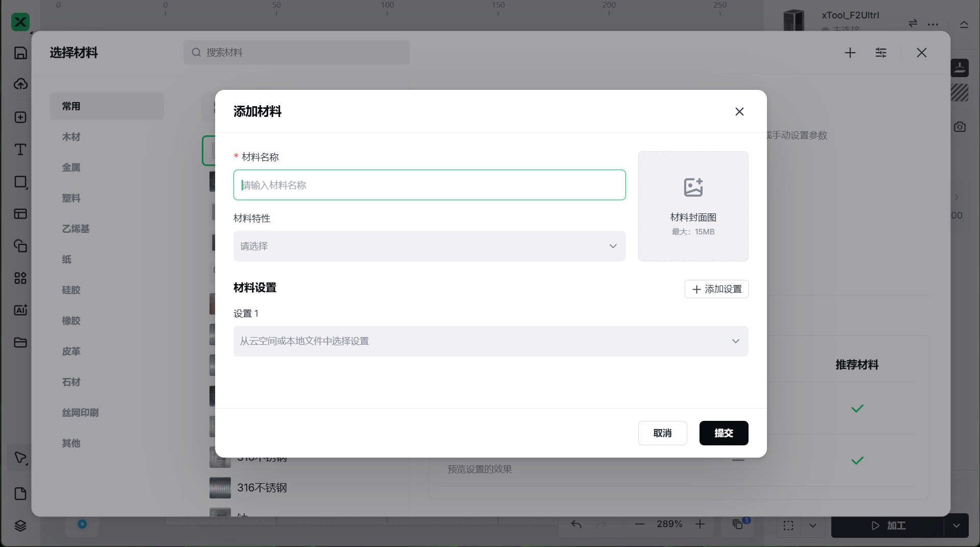The width and height of the screenshot is (980, 547).
Task: Click the filter settings icon in material header
Action: (x=881, y=53)
